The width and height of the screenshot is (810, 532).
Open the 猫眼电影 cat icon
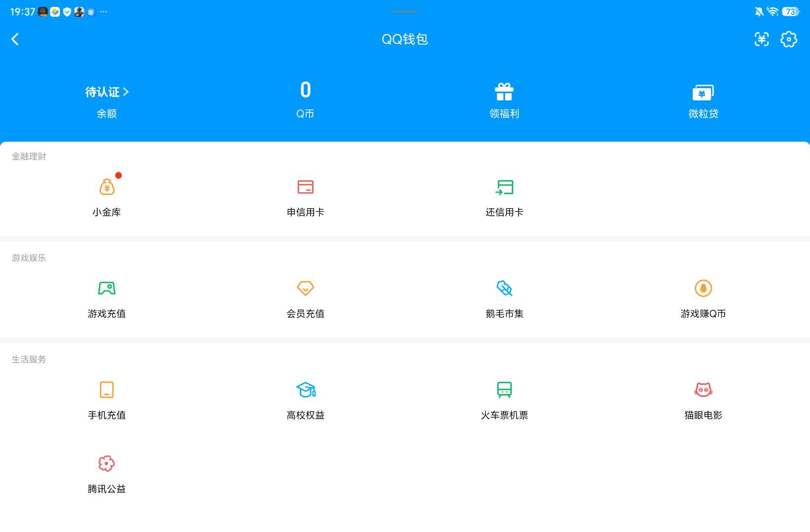pyautogui.click(x=703, y=390)
